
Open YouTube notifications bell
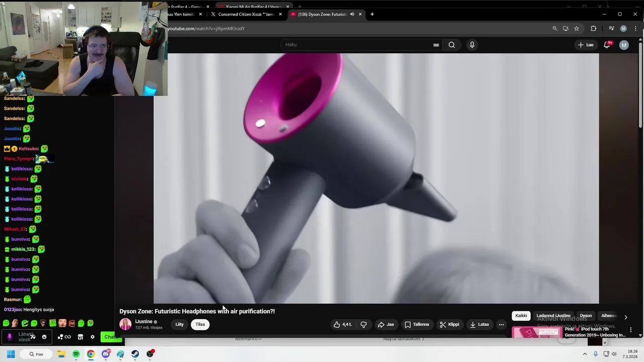tap(607, 45)
